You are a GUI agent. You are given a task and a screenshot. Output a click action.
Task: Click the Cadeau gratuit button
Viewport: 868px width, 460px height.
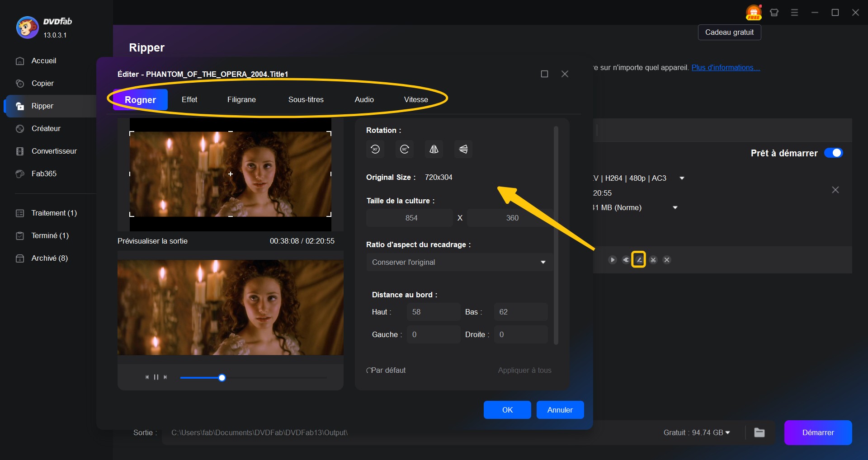tap(729, 32)
